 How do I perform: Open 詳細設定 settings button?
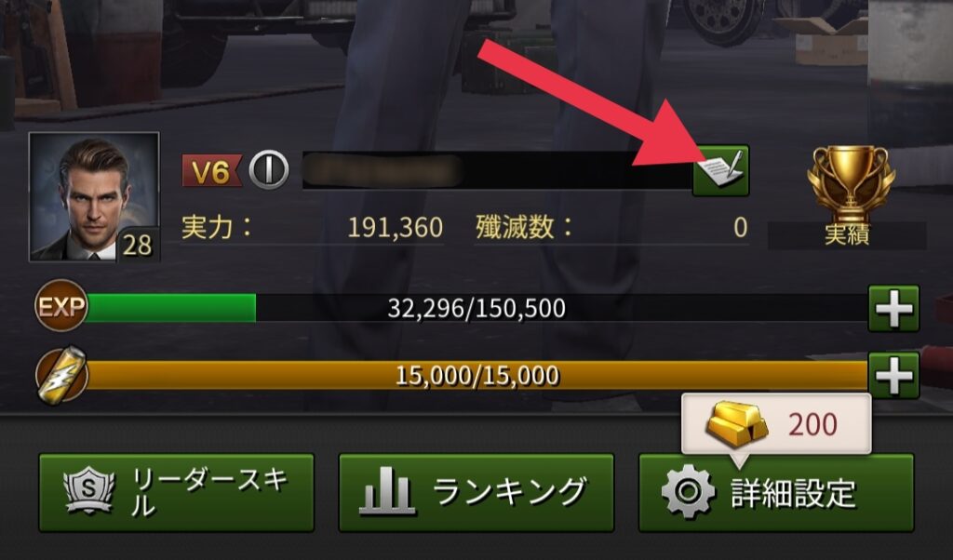(x=776, y=493)
